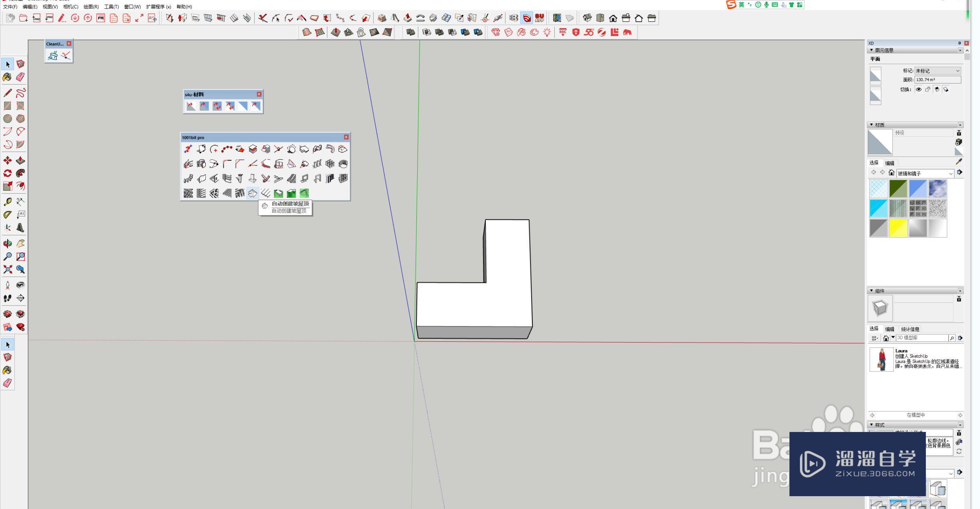This screenshot has width=980, height=509.
Task: Select the cyan translucent glass swatch
Action: point(879,209)
